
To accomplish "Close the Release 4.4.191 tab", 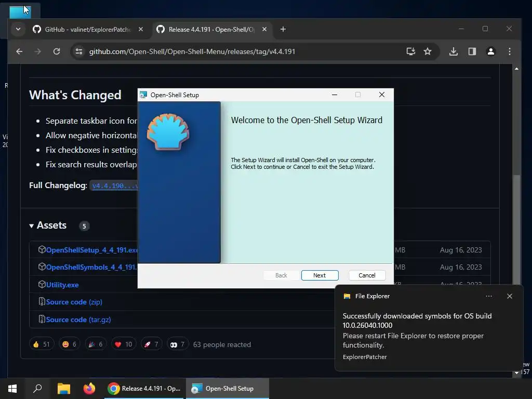I will (264, 30).
